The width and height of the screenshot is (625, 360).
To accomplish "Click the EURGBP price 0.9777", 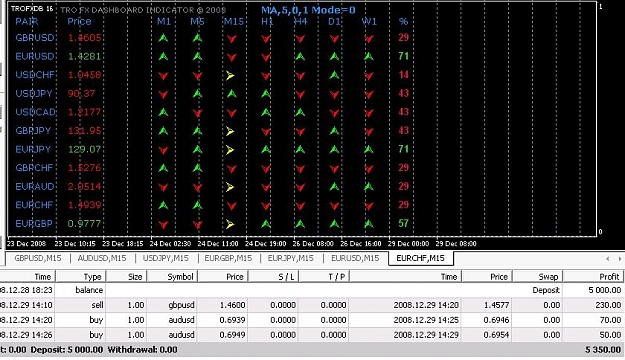I will [x=85, y=224].
